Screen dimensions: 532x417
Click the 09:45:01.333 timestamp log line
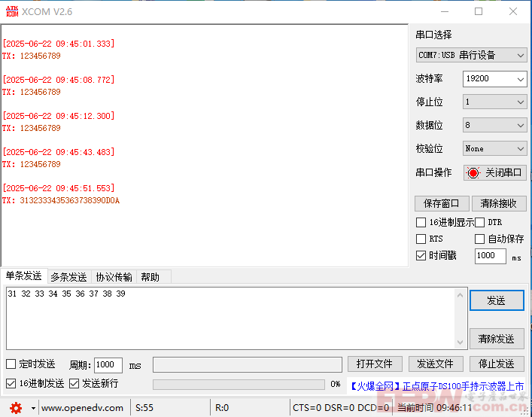(59, 44)
